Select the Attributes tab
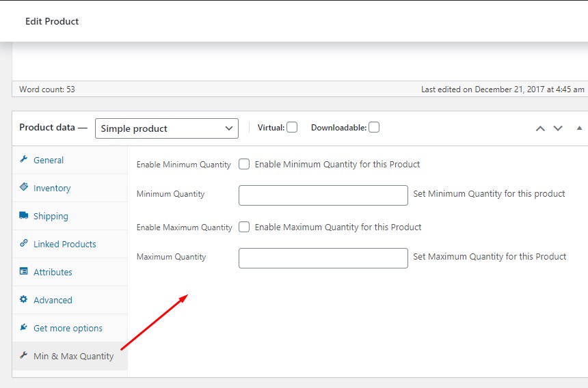Viewport: 588px width, 388px height. click(70, 272)
